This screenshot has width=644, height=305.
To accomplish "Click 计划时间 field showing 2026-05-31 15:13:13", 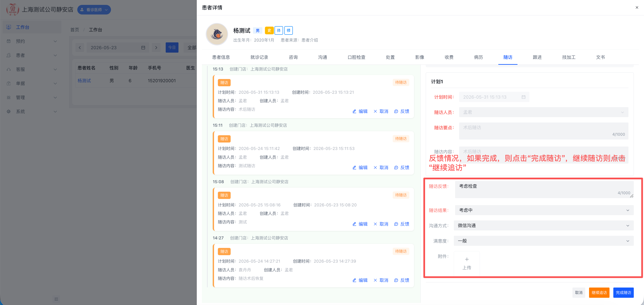I will (494, 97).
